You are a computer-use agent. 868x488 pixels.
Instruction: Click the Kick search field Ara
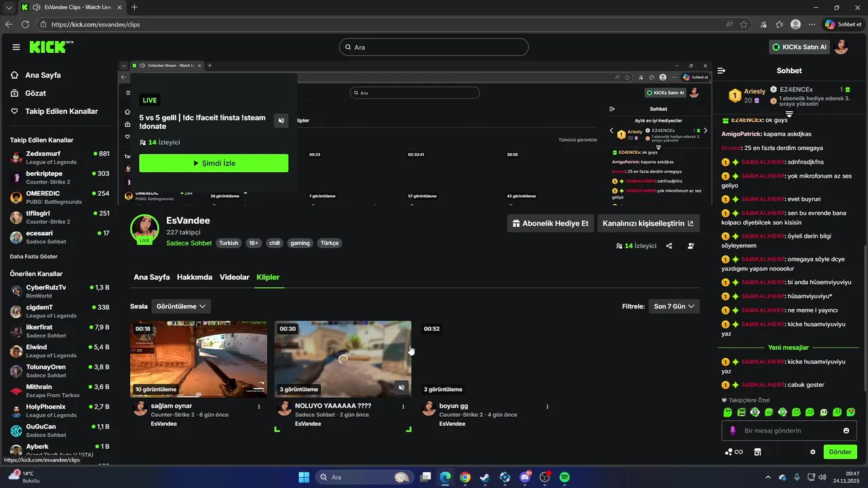(x=434, y=47)
